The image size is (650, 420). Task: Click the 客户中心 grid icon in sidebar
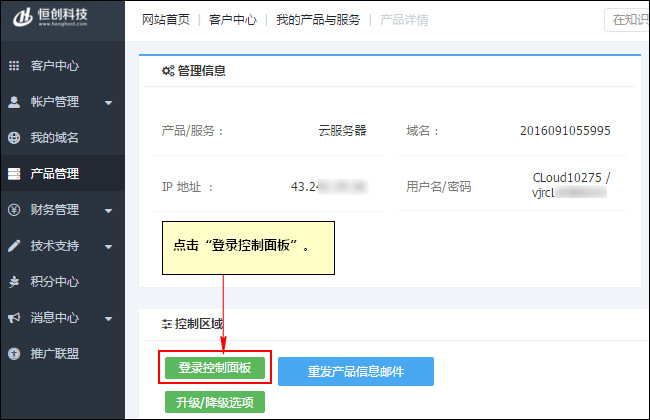[x=14, y=66]
